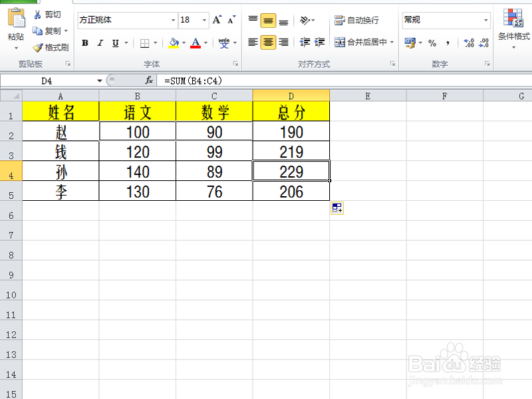Decrease indent icon in alignment group
532x399 pixels.
click(x=305, y=43)
